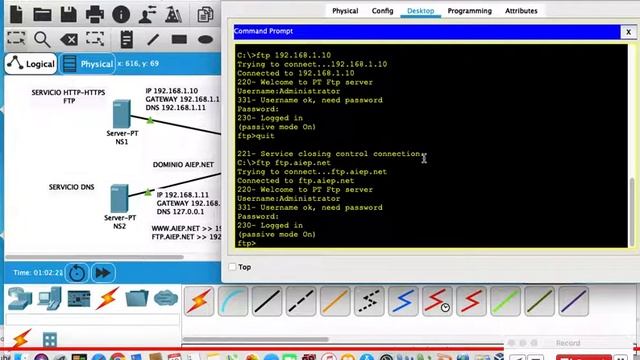Pick the olive IoT custom cable
This screenshot has width=640, height=360.
pyautogui.click(x=540, y=301)
